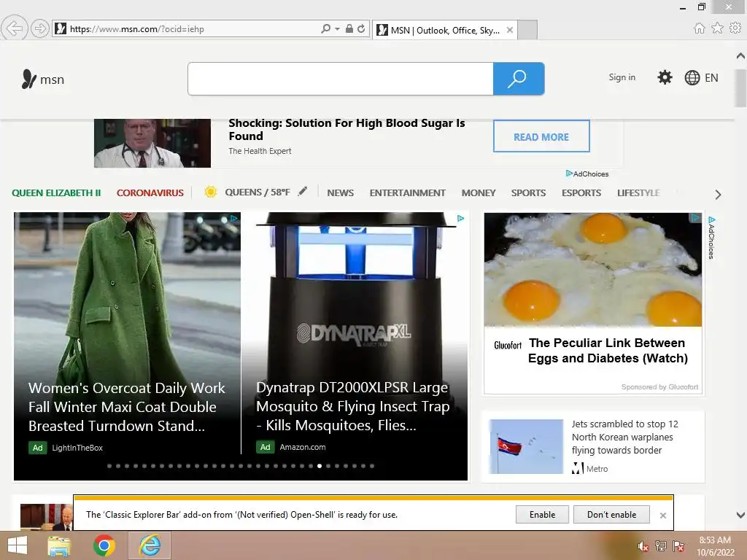Open the LIFESTYLE menu item
Image resolution: width=747 pixels, height=560 pixels.
pos(638,192)
